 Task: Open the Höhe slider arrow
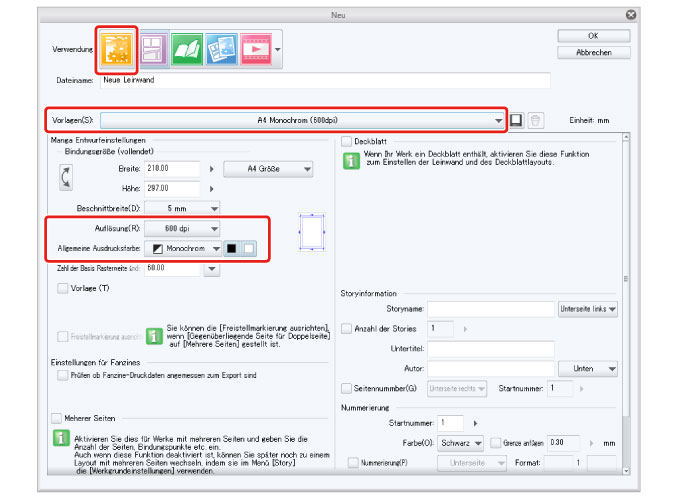(x=212, y=189)
